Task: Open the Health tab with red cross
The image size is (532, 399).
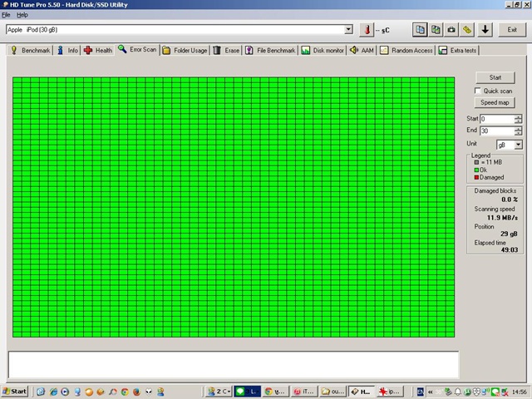Action: (98, 51)
